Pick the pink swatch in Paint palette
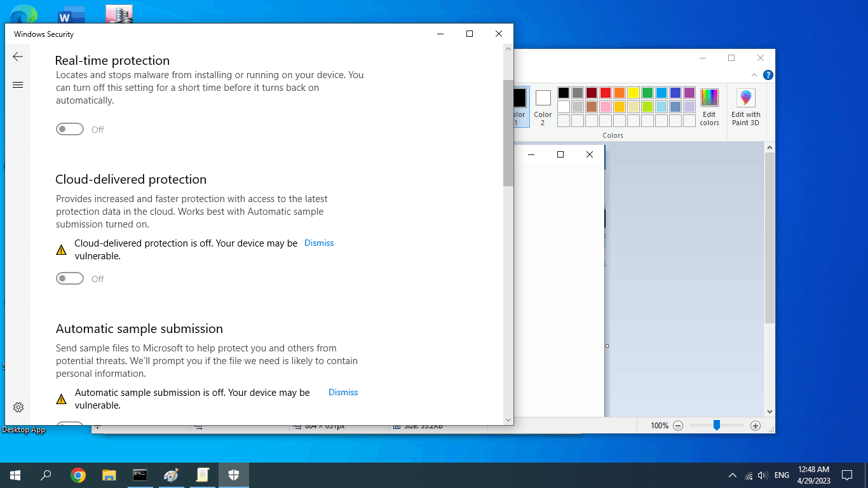The height and width of the screenshot is (488, 868). point(606,107)
